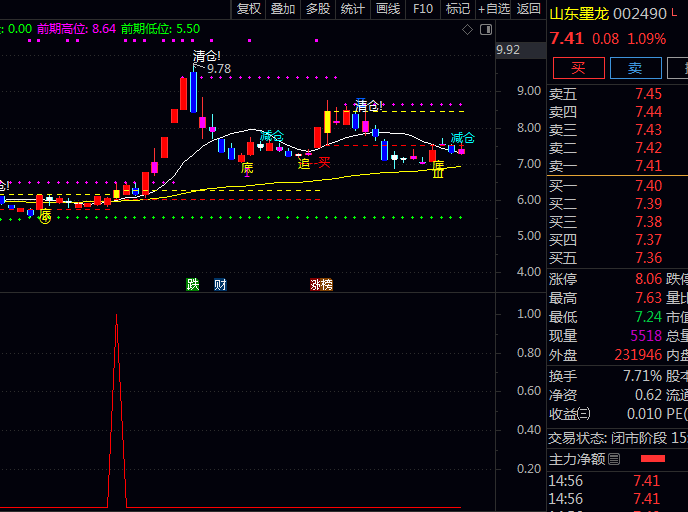Click the 外盘 value 231946
Screen dimensions: 688x512
[x=638, y=355]
